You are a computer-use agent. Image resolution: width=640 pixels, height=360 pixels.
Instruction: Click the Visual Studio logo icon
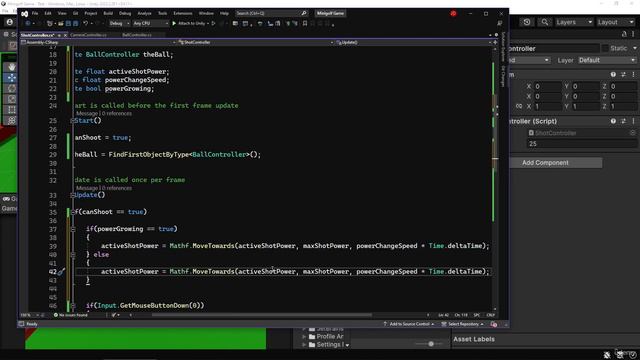click(24, 13)
